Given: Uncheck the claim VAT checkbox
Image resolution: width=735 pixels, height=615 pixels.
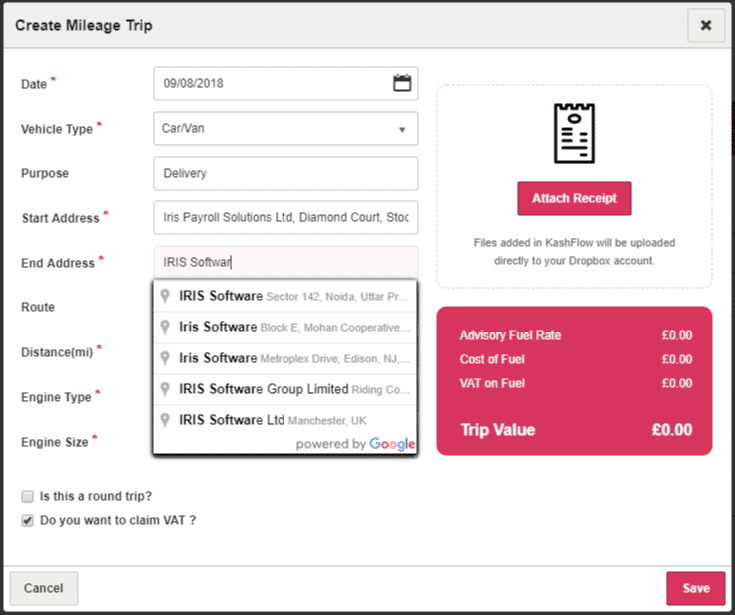Looking at the screenshot, I should click(27, 520).
